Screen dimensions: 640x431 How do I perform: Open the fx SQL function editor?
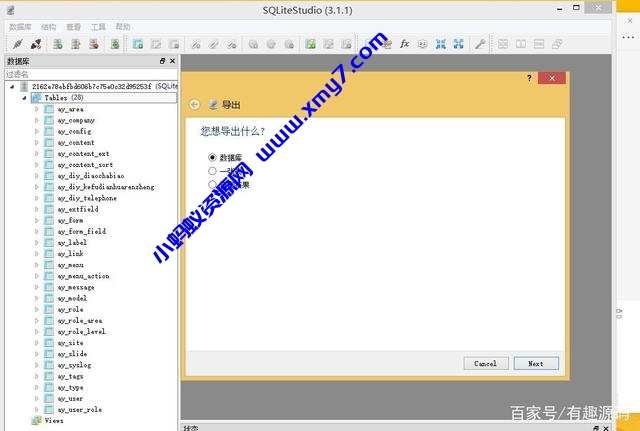coord(404,44)
